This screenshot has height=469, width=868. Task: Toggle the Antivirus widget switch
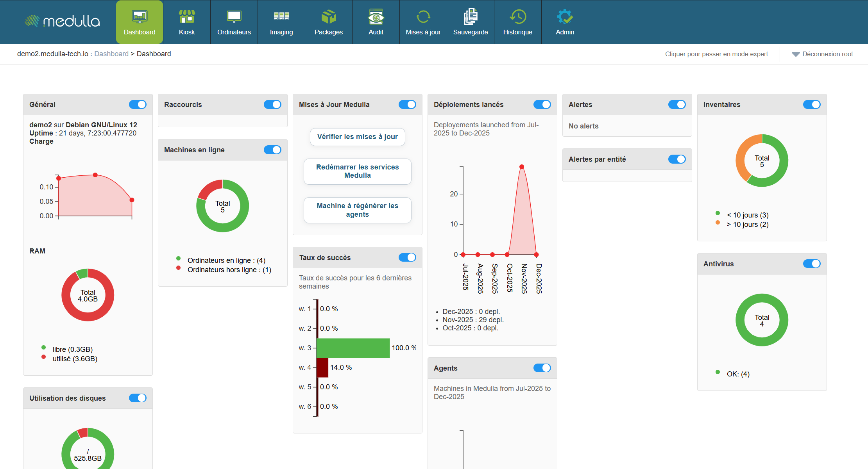point(812,264)
